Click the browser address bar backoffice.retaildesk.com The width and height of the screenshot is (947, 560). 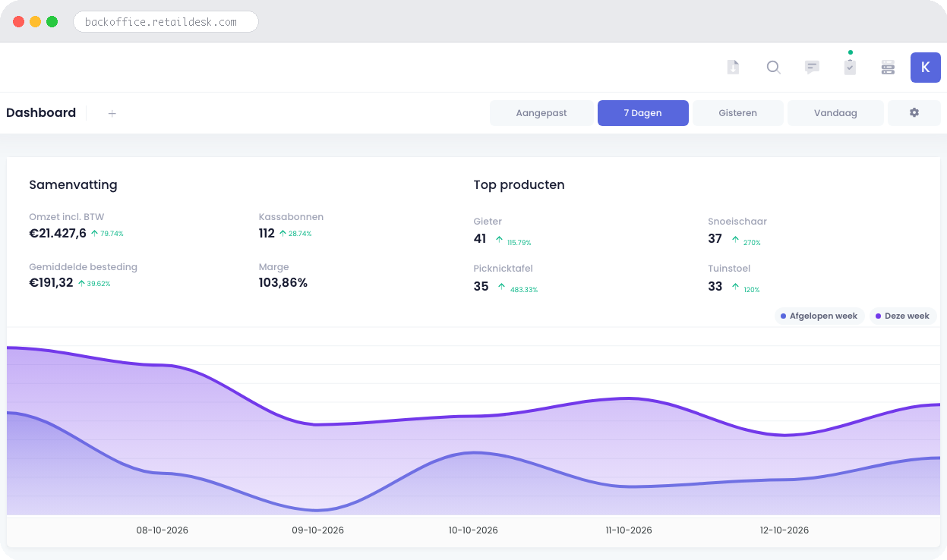[x=166, y=22]
